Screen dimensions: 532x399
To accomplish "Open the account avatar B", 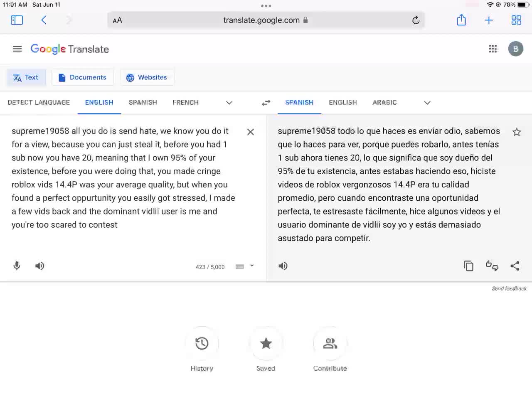I will 516,49.
